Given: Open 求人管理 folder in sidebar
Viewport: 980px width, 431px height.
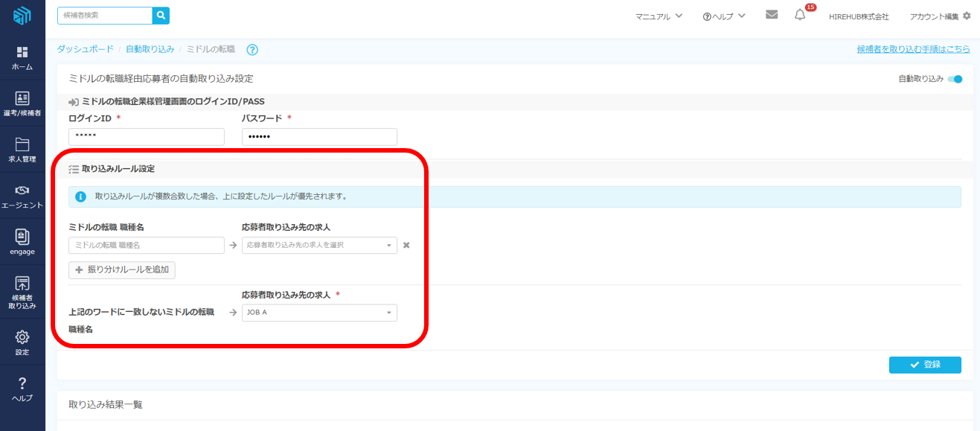Looking at the screenshot, I should 22,150.
